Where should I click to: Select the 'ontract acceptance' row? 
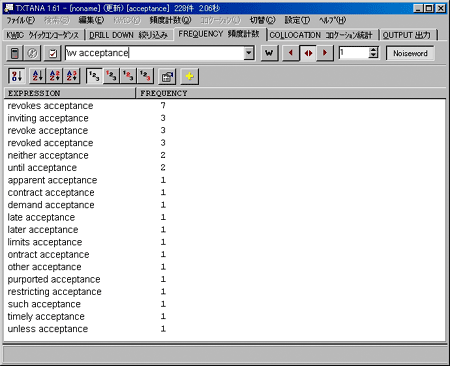tap(224, 254)
